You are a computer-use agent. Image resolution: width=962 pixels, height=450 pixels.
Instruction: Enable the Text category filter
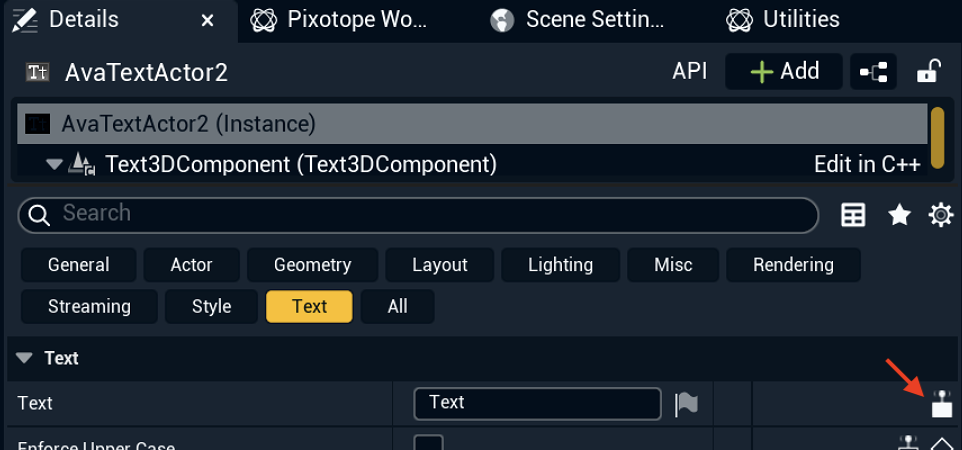point(309,306)
